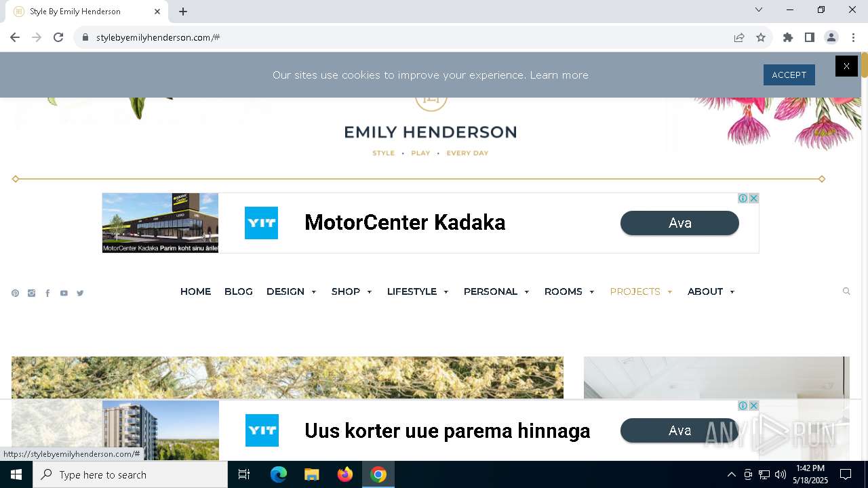868x488 pixels.
Task: Open a new browser tab
Action: pyautogui.click(x=183, y=12)
